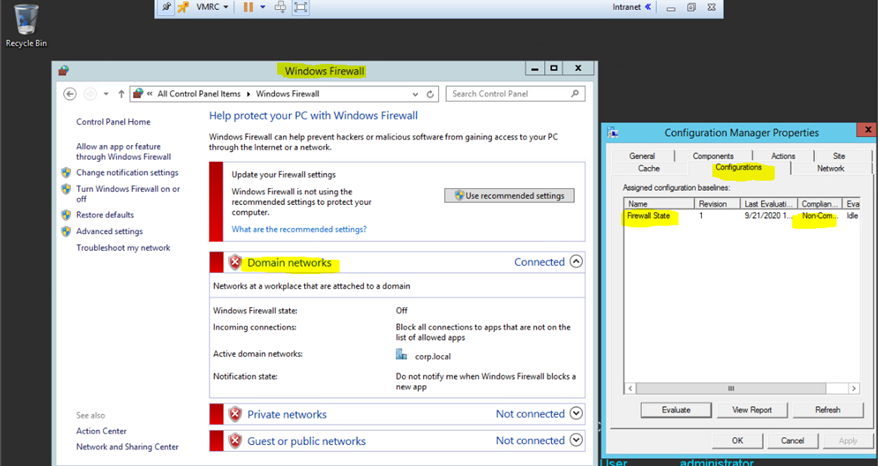Click Cancel in Configuration Manager Properties

pos(792,441)
